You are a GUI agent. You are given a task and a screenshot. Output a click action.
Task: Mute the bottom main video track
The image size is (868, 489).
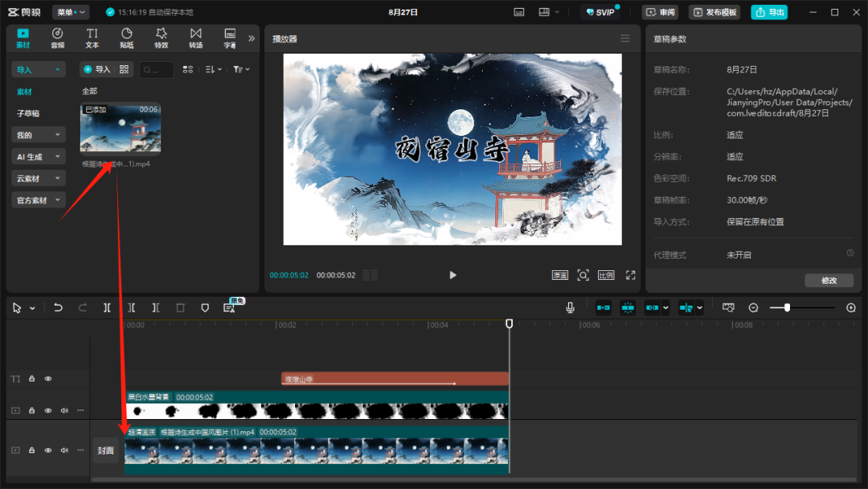coord(64,450)
